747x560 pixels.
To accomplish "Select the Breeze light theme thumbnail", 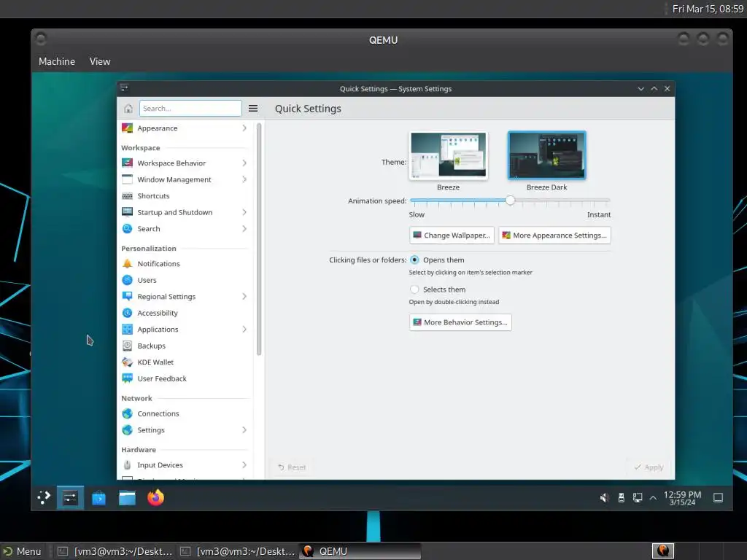I will click(449, 155).
